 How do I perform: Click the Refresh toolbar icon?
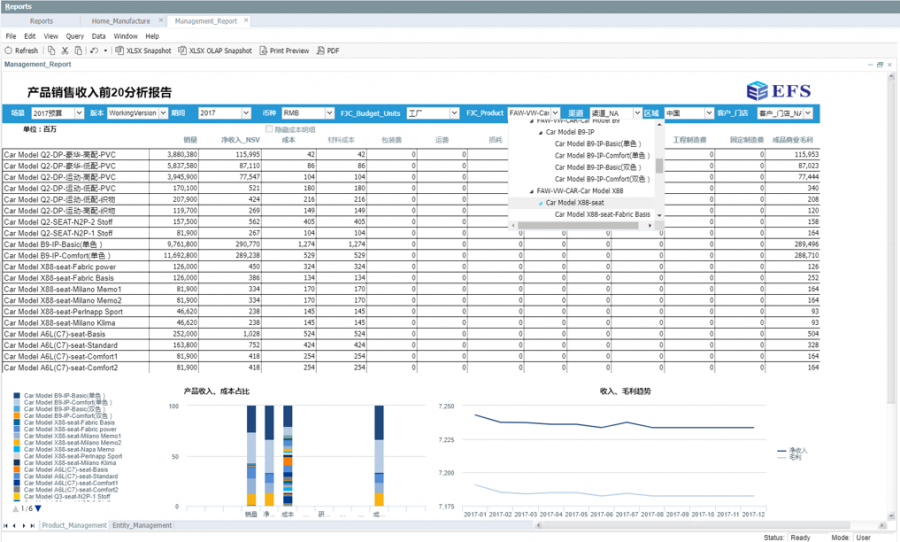[9, 51]
